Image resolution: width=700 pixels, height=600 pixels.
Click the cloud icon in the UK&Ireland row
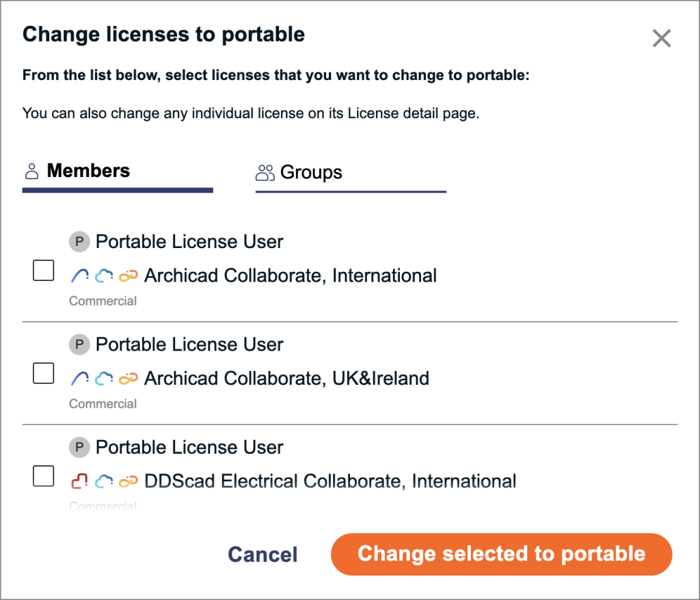[104, 379]
